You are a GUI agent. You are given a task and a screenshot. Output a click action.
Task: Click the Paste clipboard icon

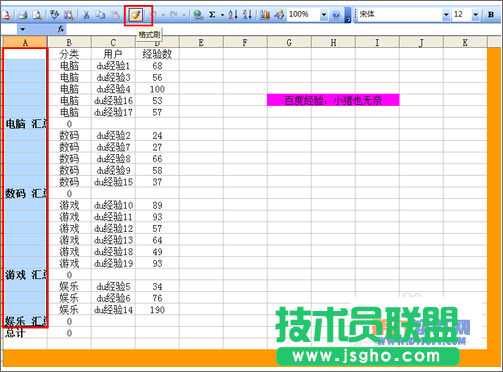[x=115, y=15]
